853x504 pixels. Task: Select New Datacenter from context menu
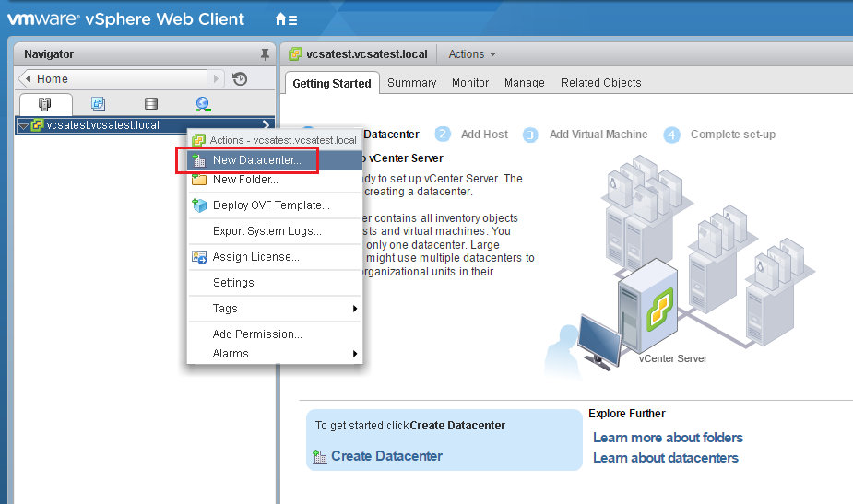point(256,160)
